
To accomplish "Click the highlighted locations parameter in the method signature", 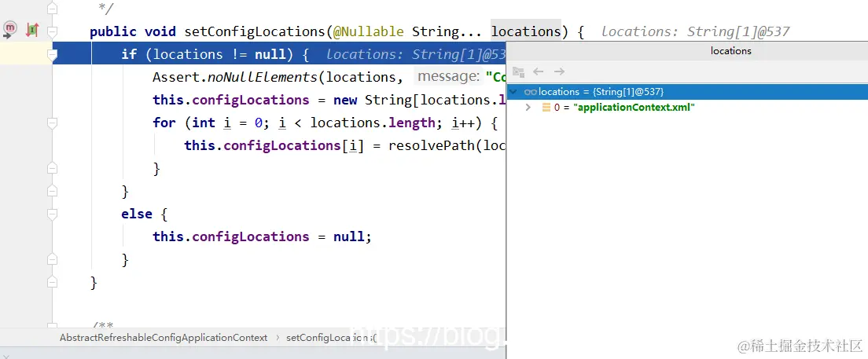I will pyautogui.click(x=526, y=31).
